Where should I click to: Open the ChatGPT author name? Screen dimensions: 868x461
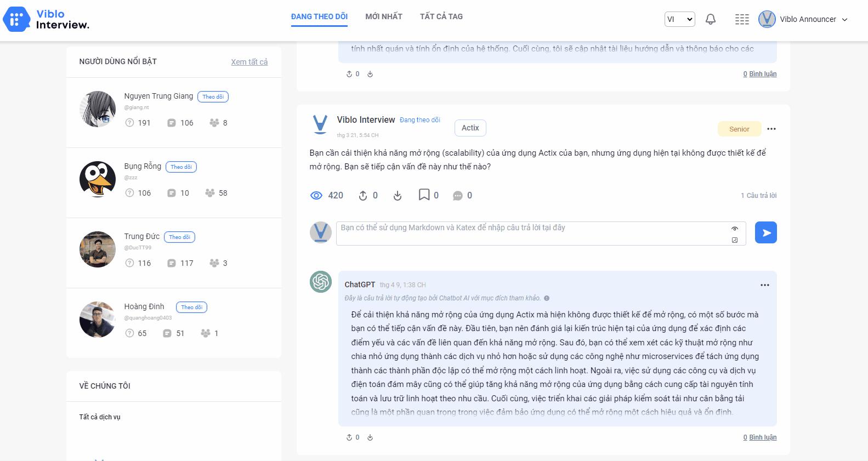[x=360, y=284]
